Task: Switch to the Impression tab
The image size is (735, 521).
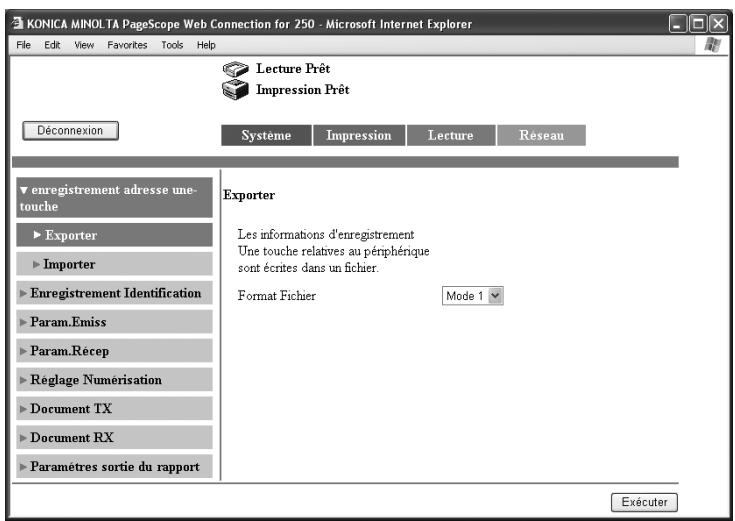Action: pyautogui.click(x=359, y=135)
